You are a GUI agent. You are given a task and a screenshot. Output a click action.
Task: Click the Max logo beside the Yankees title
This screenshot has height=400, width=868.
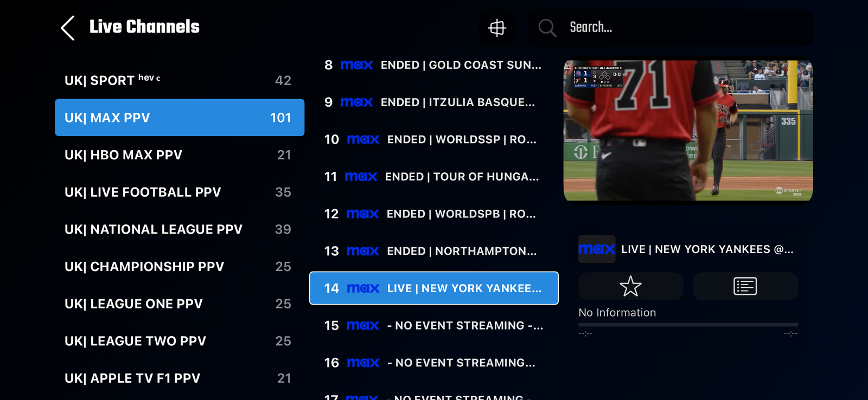tap(597, 249)
